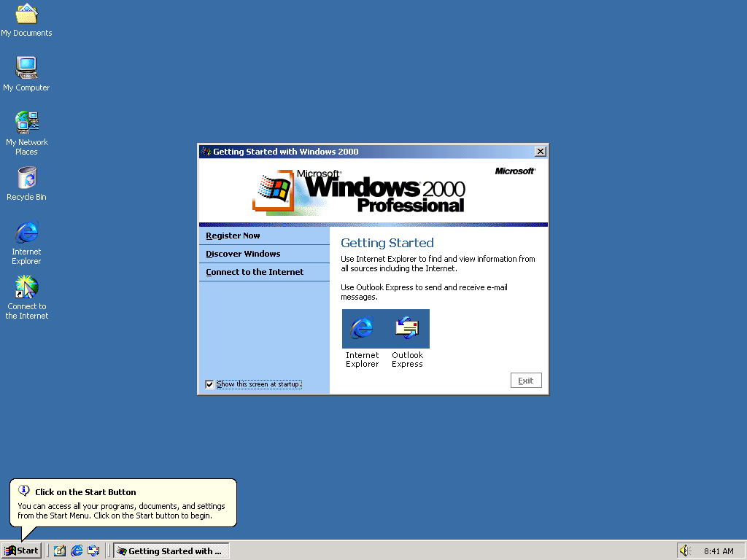The height and width of the screenshot is (560, 747).
Task: Click 'Click on the Start Button' balloon title
Action: click(85, 492)
